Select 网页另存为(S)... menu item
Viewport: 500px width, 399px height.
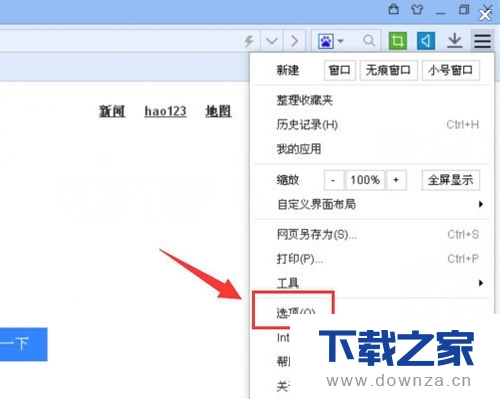[x=372, y=235]
